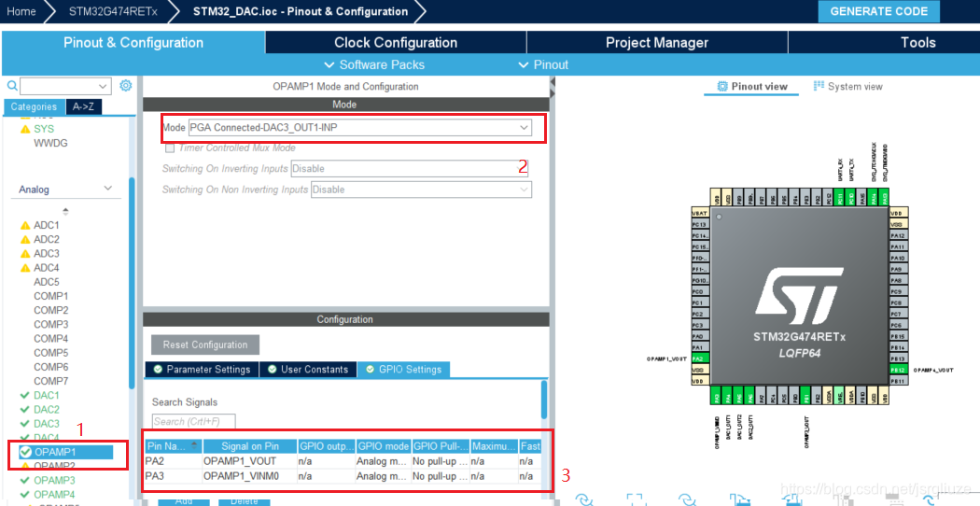
Task: Click the Configuration panel vertical scrollbar
Action: (x=544, y=401)
